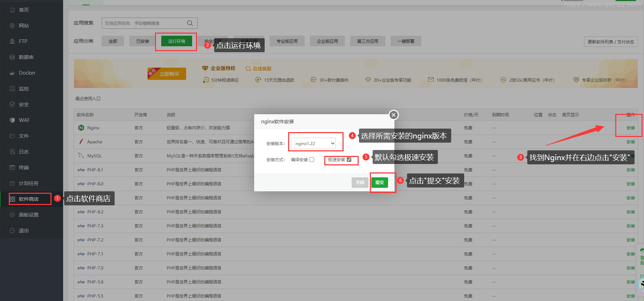Select the 运行环境 category tab

point(176,41)
